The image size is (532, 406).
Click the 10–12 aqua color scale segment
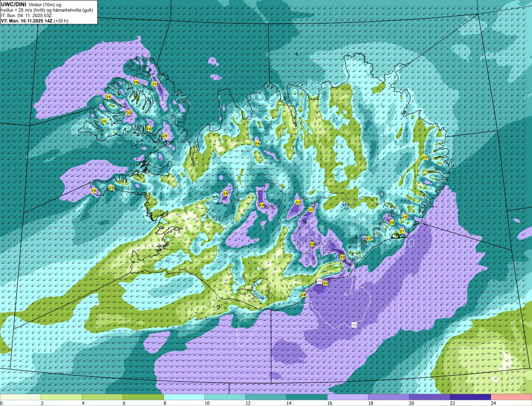tap(226, 397)
